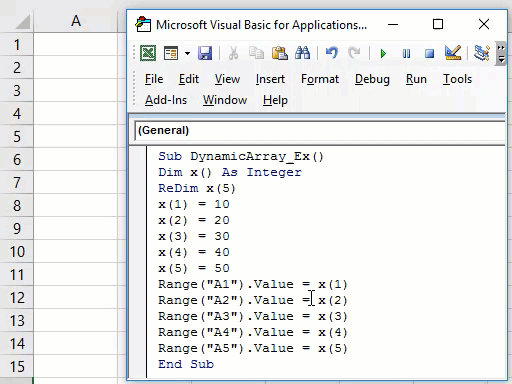
Task: Open the Help menu
Action: pyautogui.click(x=275, y=100)
